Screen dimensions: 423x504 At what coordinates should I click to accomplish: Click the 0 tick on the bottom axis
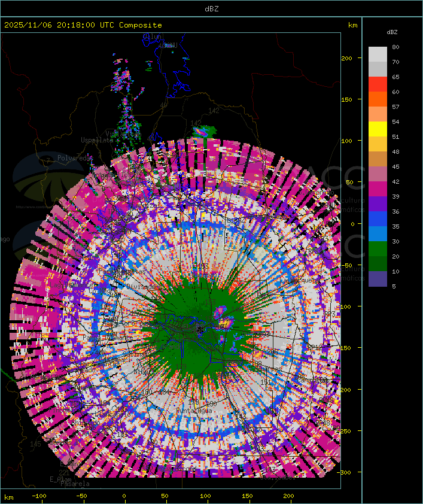(124, 496)
